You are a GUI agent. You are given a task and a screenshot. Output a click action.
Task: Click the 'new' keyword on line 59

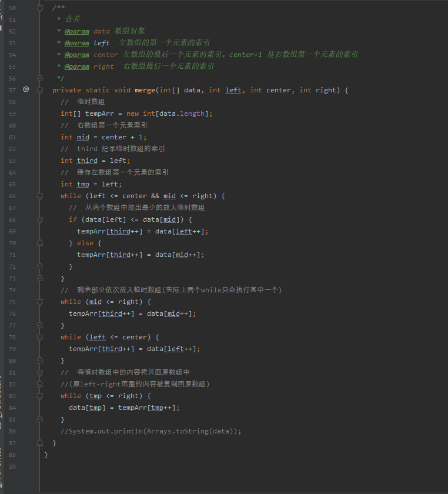click(132, 114)
